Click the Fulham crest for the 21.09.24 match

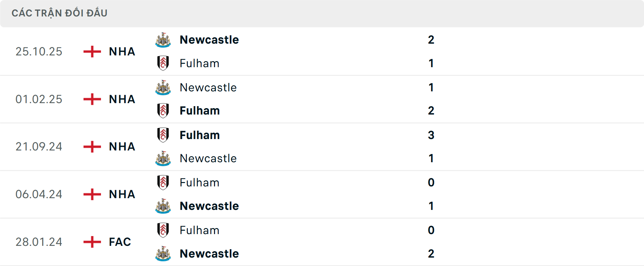163,135
